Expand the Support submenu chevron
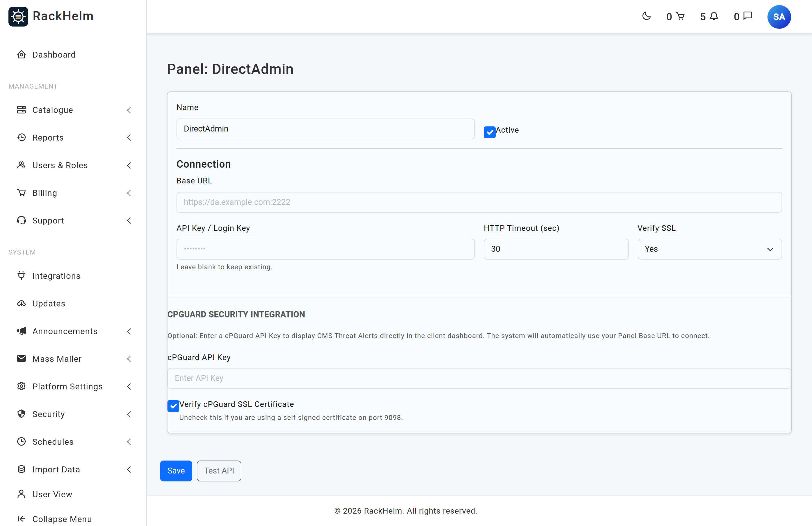Screen dimensions: 812x526 [129, 221]
